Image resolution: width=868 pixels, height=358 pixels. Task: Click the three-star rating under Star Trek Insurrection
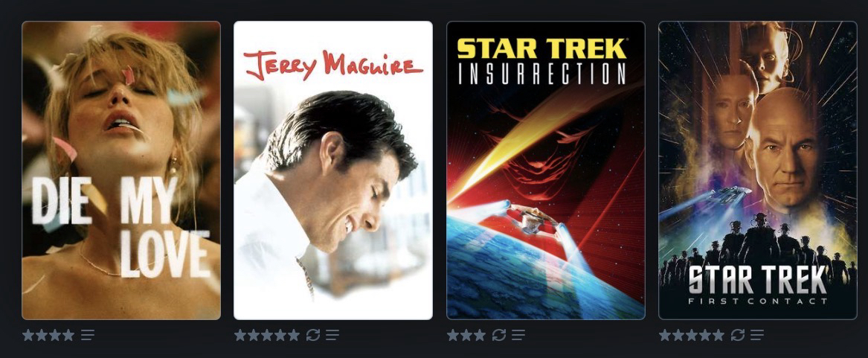tap(466, 335)
